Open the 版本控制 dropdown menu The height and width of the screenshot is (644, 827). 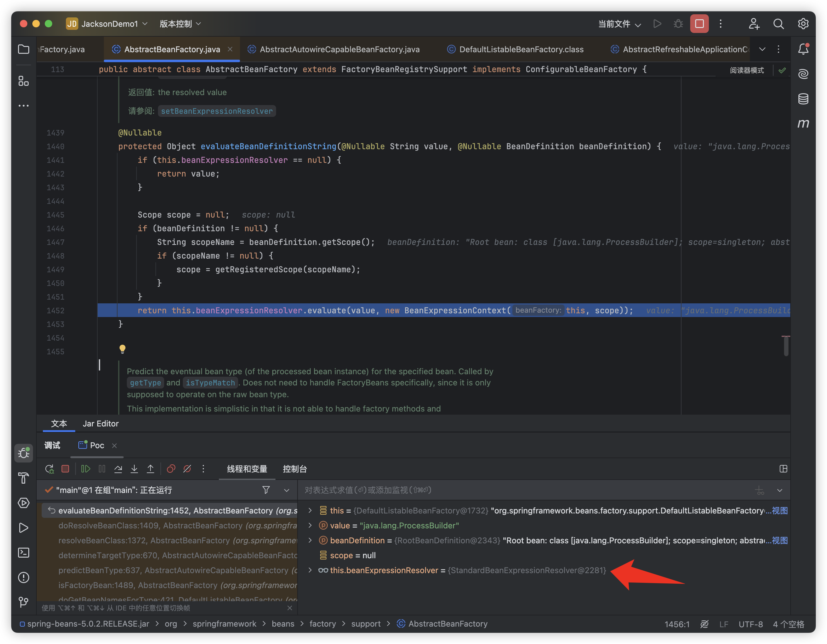(180, 24)
